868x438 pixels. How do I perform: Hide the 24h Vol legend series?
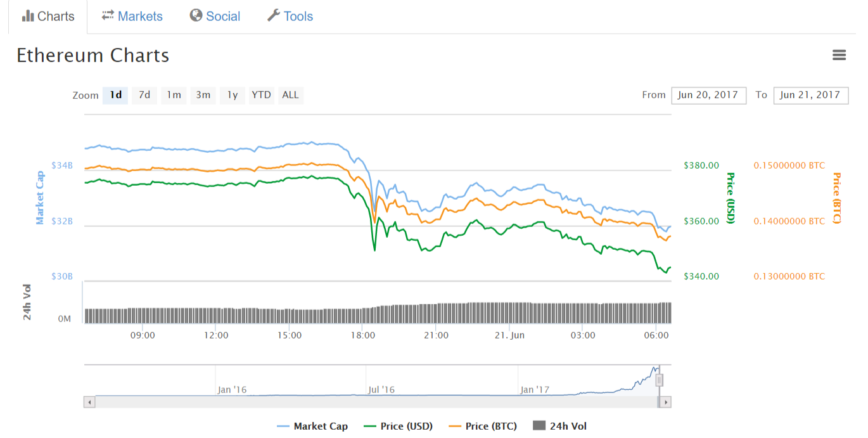(x=560, y=426)
